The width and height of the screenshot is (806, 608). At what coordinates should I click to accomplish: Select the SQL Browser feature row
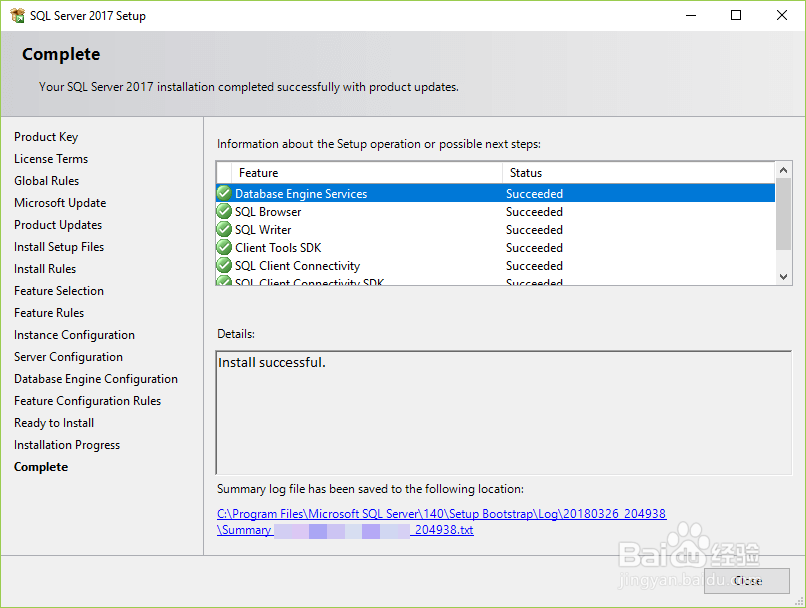(496, 211)
